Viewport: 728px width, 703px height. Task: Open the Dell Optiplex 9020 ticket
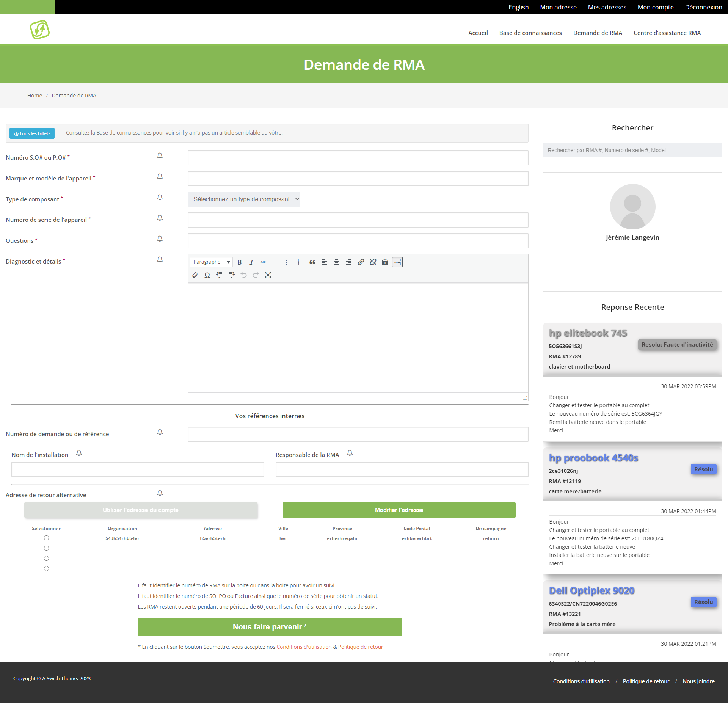coord(591,591)
